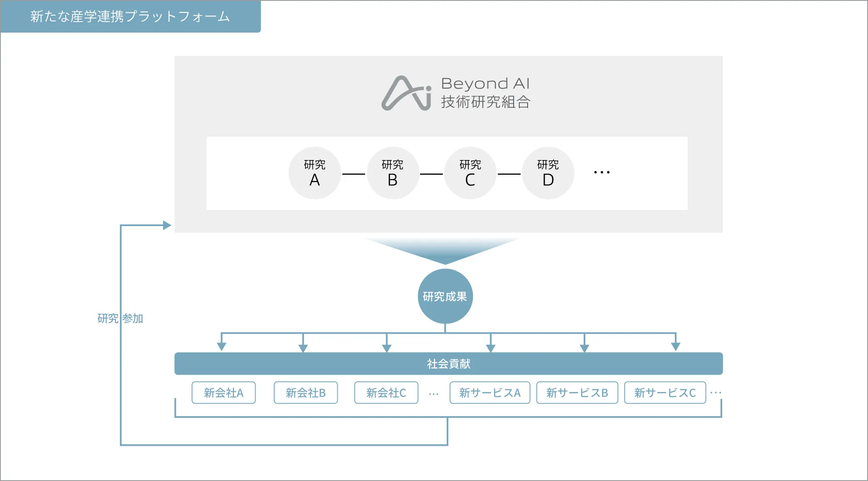
Task: Click the Beyond AI logo mark
Action: 407,93
